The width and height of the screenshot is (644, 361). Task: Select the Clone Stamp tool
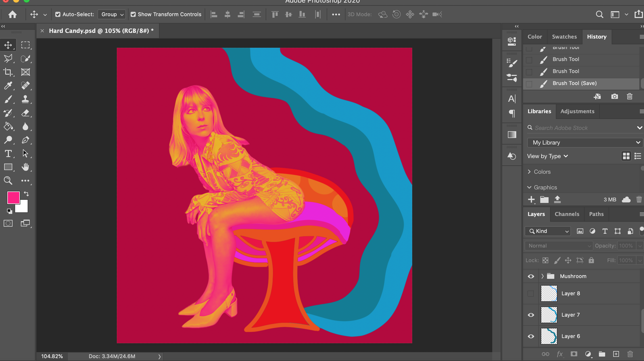pyautogui.click(x=25, y=99)
